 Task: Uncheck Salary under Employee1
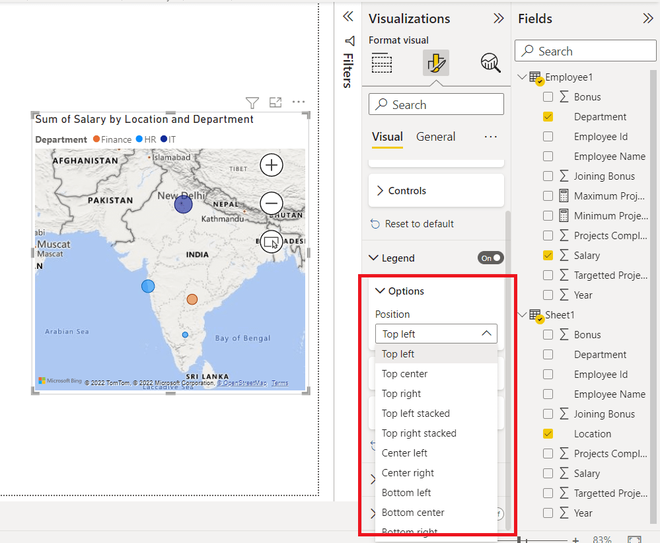pos(548,255)
